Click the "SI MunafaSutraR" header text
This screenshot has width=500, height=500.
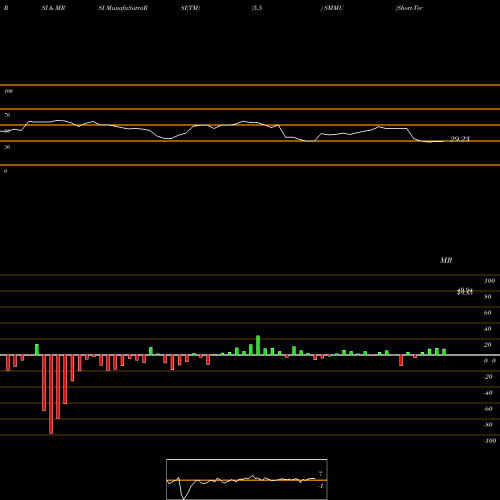tap(123, 8)
